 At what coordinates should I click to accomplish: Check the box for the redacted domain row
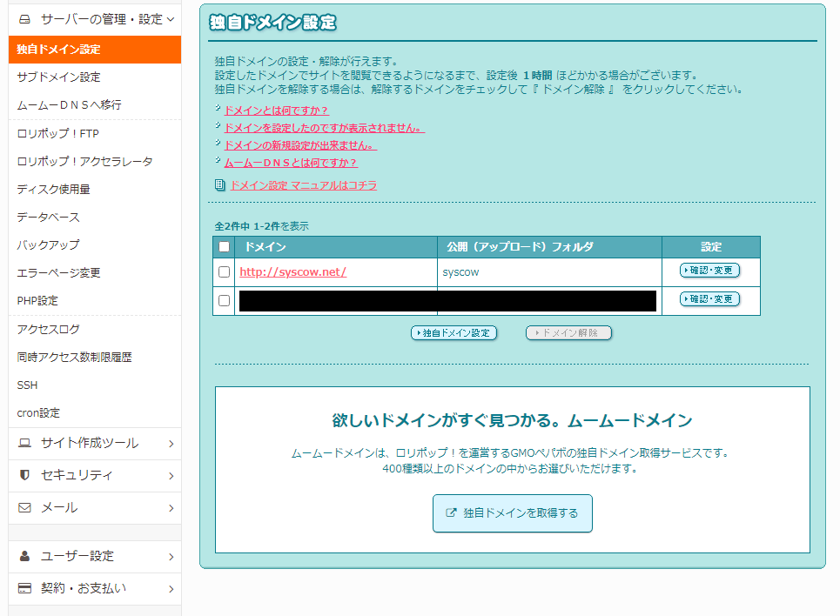[x=224, y=300]
